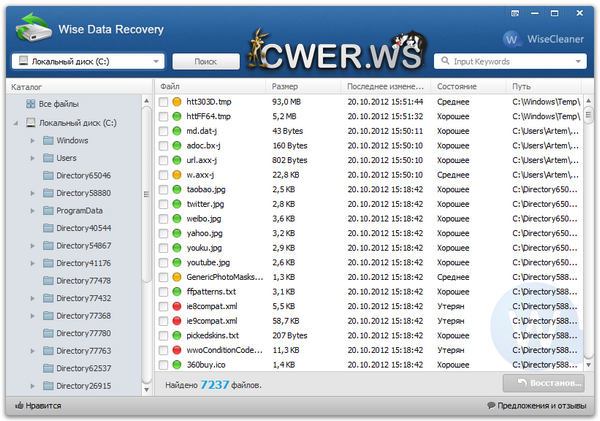Image resolution: width=600 pixels, height=421 pixels.
Task: Click the "Каталог" panel header
Action: tap(79, 87)
